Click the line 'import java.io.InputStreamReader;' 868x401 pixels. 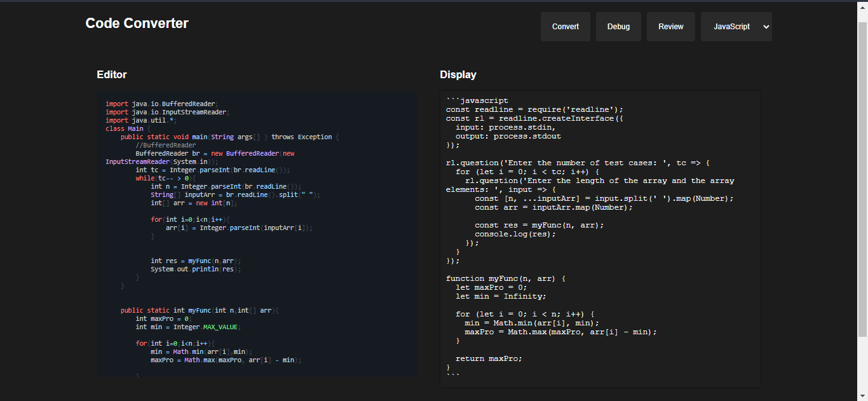coord(167,112)
